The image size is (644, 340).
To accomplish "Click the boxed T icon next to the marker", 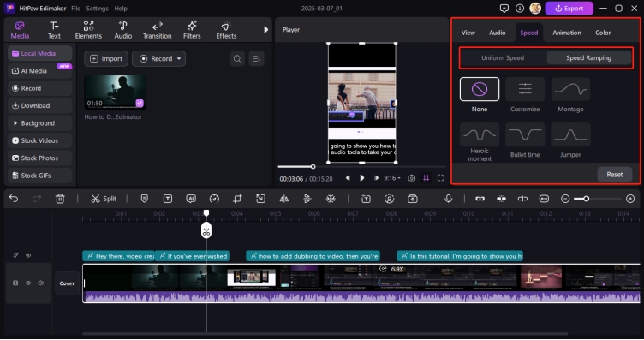I will click(168, 199).
